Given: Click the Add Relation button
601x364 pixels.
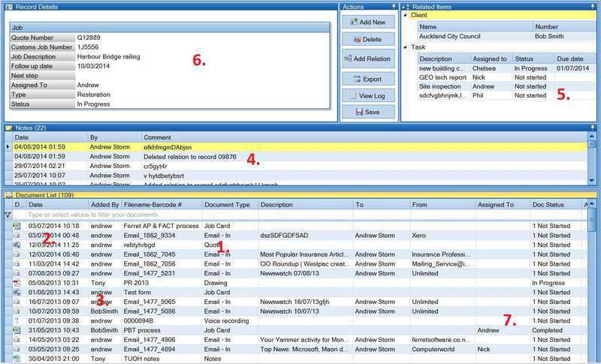Looking at the screenshot, I should [367, 59].
